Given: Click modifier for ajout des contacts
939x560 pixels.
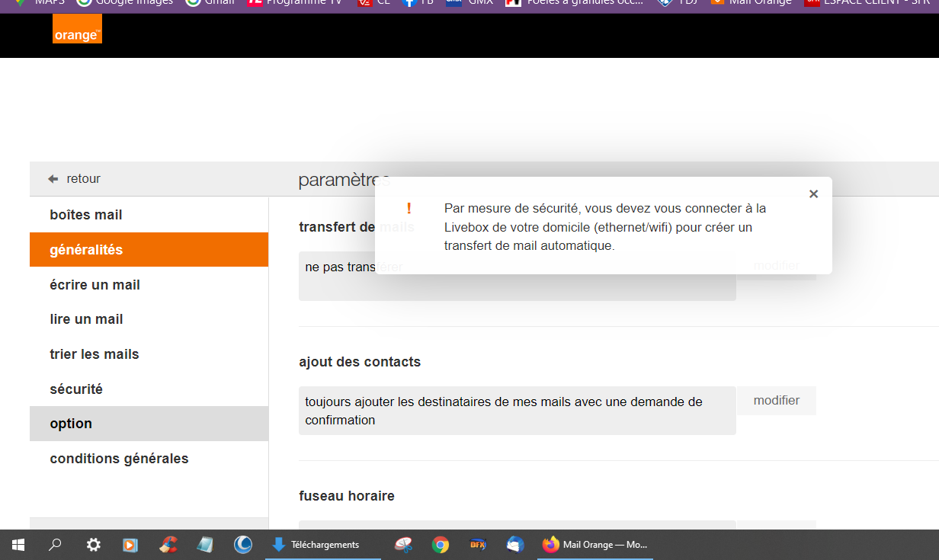Looking at the screenshot, I should [776, 401].
